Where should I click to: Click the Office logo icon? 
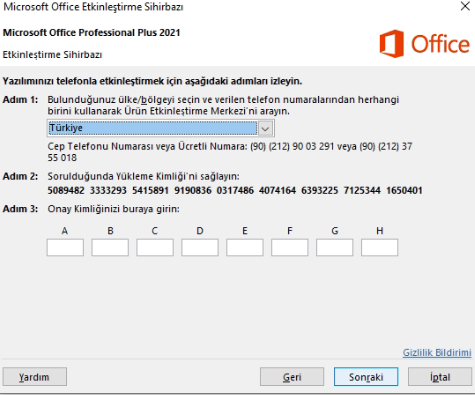coord(392,44)
